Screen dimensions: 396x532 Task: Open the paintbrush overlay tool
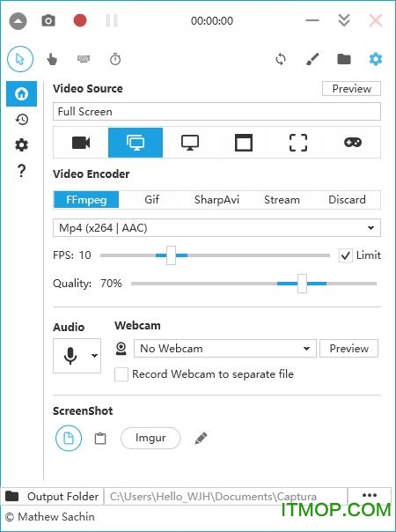(312, 59)
